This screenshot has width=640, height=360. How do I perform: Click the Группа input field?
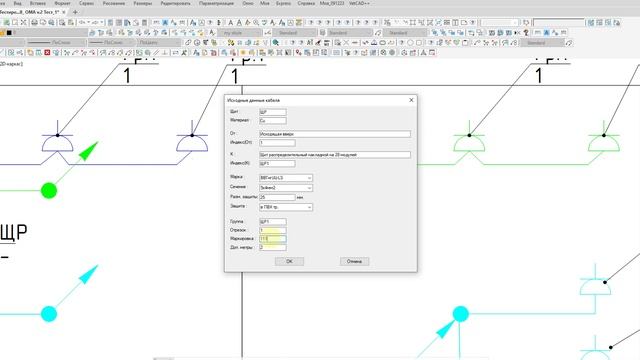pos(273,222)
